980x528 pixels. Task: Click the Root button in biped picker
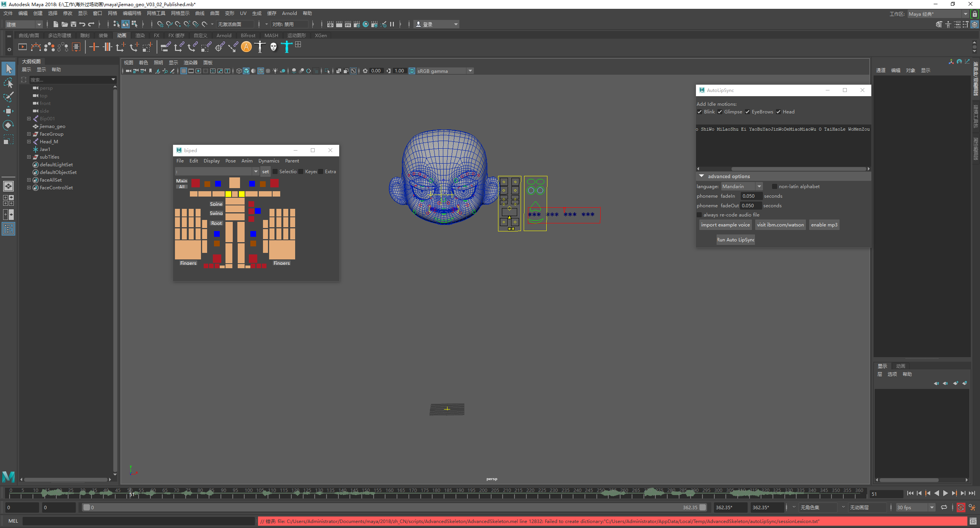[x=216, y=223]
